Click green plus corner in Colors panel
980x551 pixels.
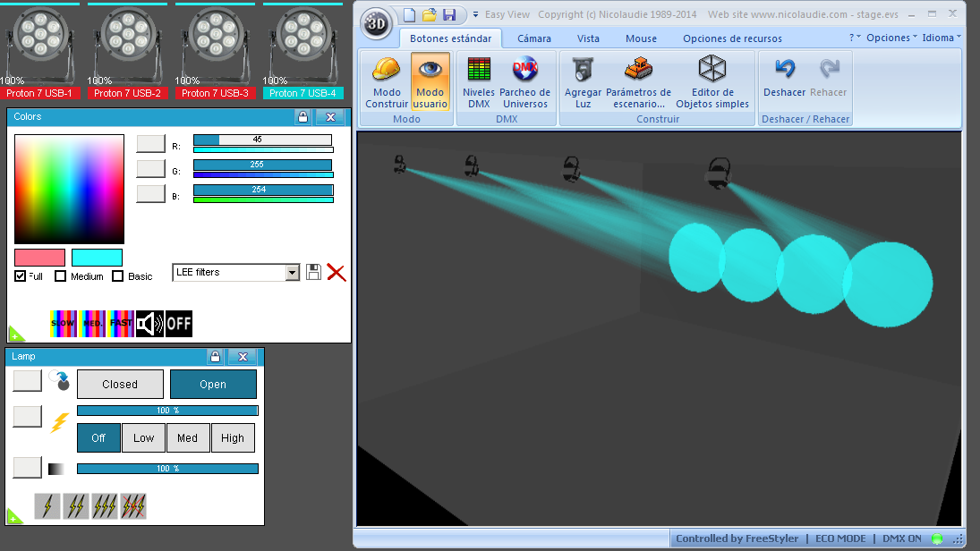click(x=15, y=335)
